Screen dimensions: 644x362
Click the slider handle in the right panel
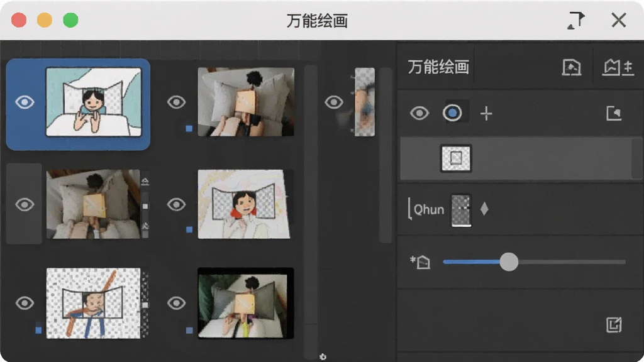tap(509, 262)
